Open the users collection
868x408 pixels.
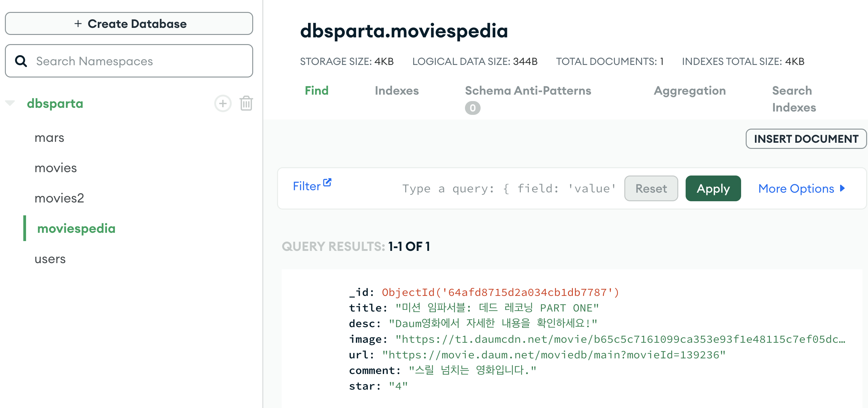[x=50, y=259]
